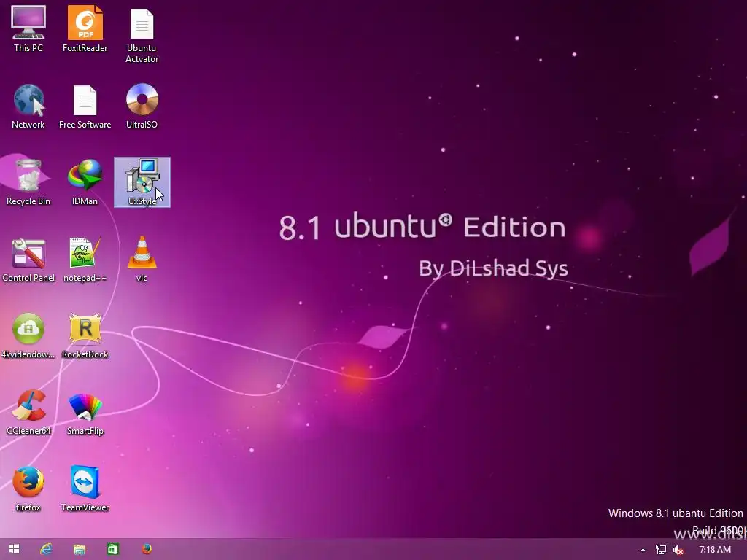This screenshot has width=747, height=560.
Task: Show hidden system tray icons
Action: pyautogui.click(x=643, y=550)
